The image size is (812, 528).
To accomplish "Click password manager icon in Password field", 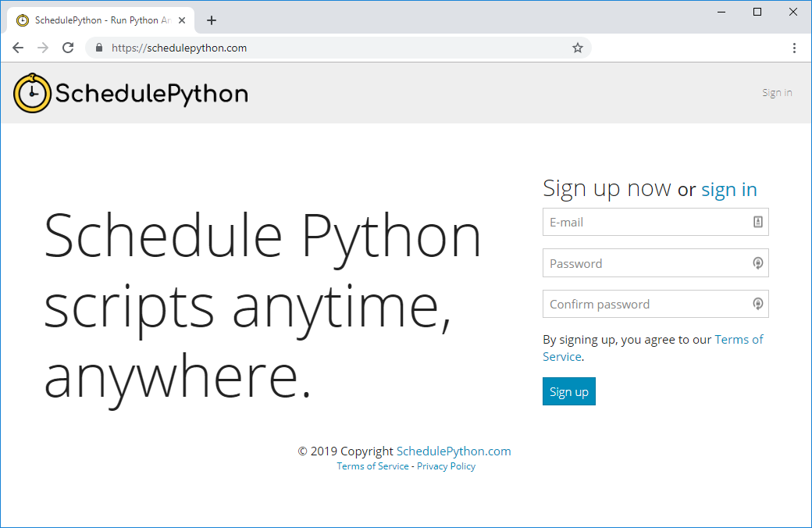I will 757,263.
